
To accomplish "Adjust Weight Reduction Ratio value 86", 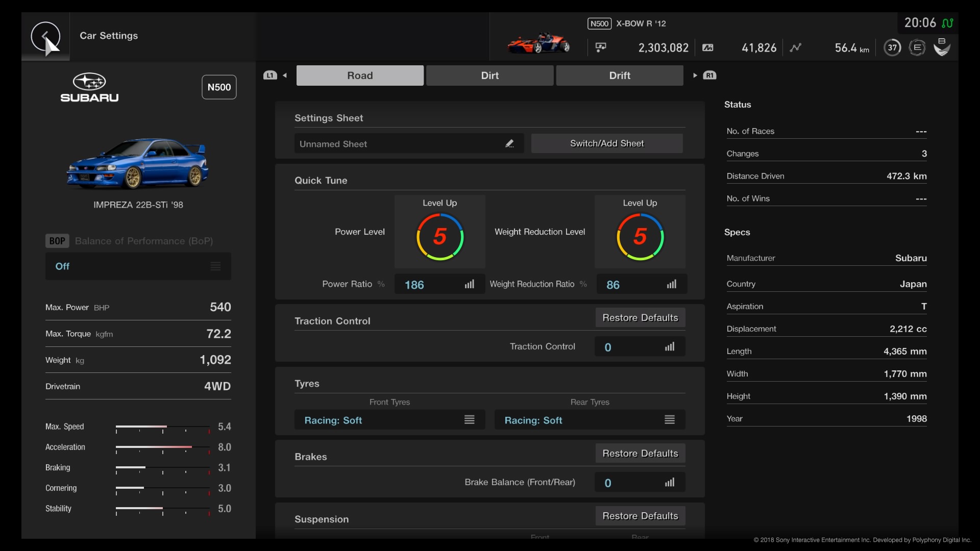I will point(641,284).
